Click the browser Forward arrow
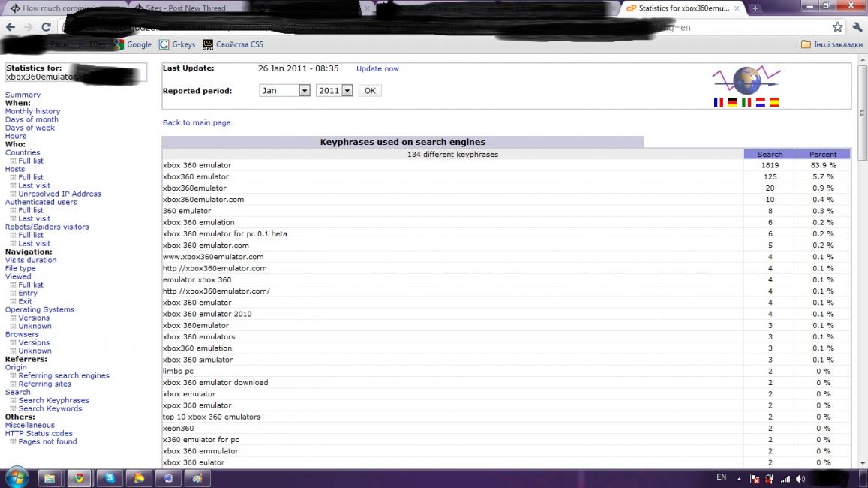This screenshot has height=488, width=868. (28, 26)
